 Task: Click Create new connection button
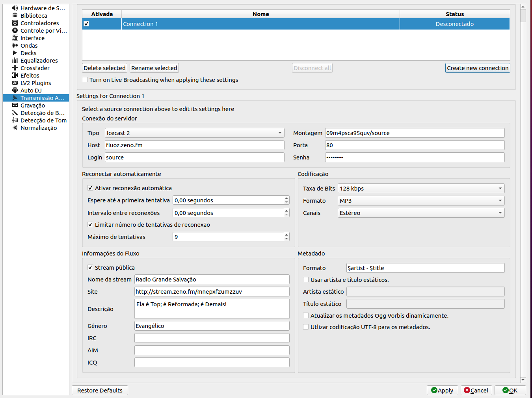coord(478,68)
